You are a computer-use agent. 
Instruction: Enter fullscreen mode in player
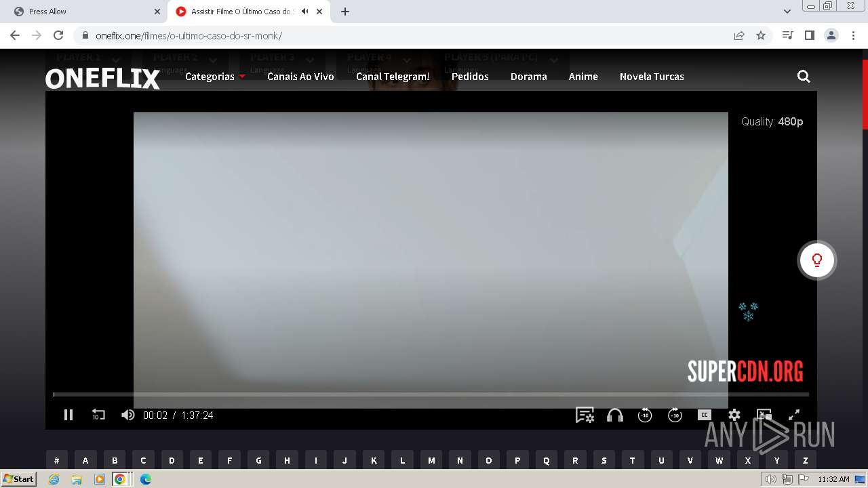point(794,415)
